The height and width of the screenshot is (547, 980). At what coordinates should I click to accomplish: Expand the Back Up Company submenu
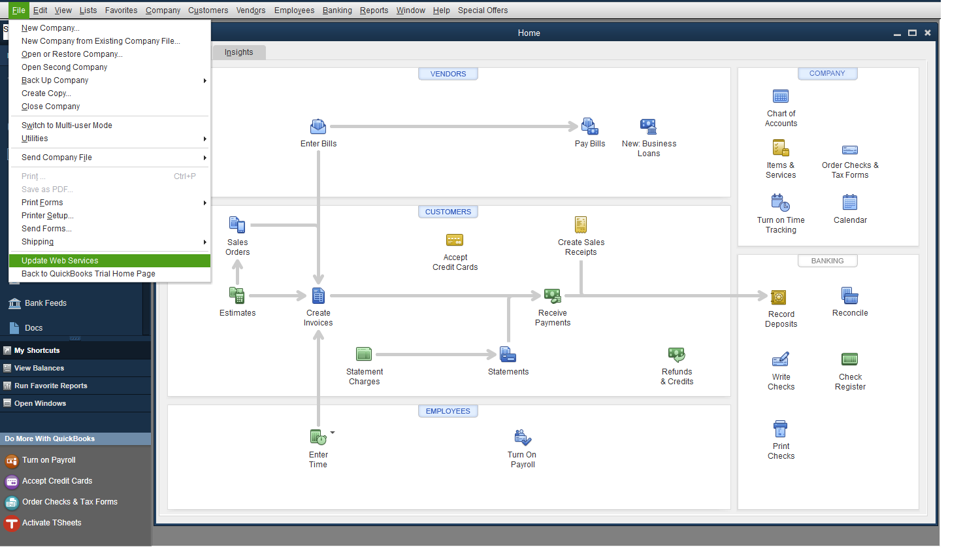click(x=110, y=80)
